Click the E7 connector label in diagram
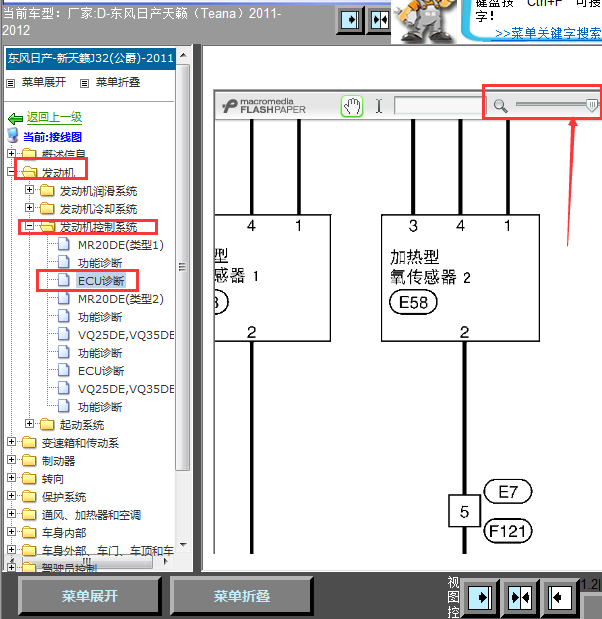Image resolution: width=602 pixels, height=619 pixels. pos(508,492)
